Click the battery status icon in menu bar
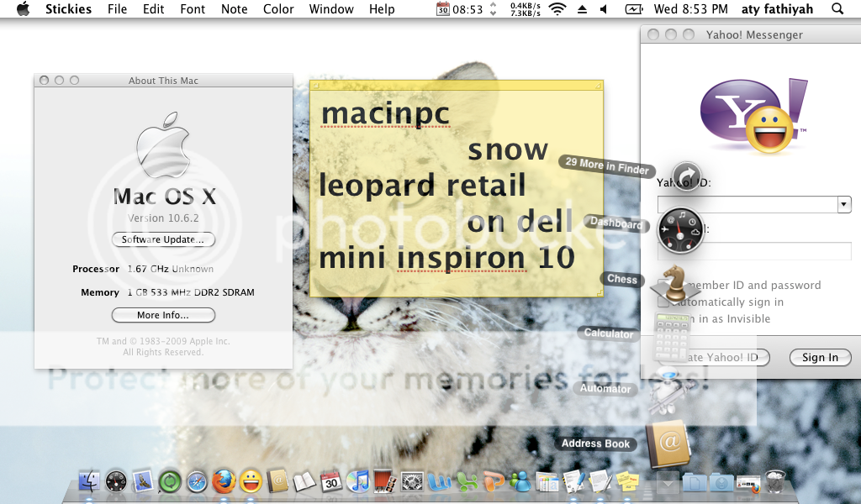The image size is (861, 504). click(634, 9)
